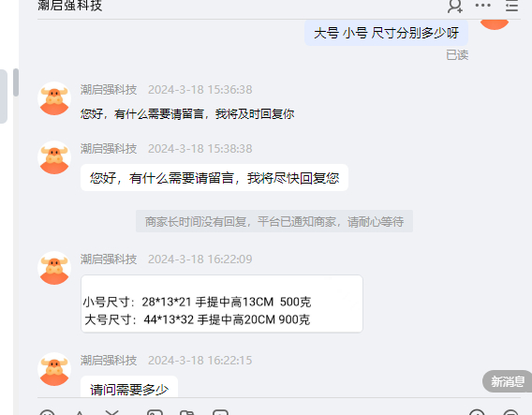Jump to latest via 新消息 button
The height and width of the screenshot is (415, 532).
[x=507, y=381]
